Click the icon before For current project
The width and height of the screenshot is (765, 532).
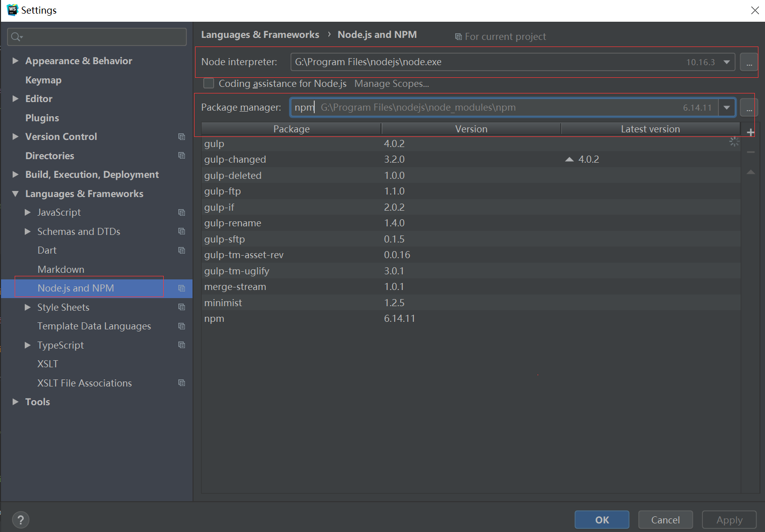coord(458,37)
